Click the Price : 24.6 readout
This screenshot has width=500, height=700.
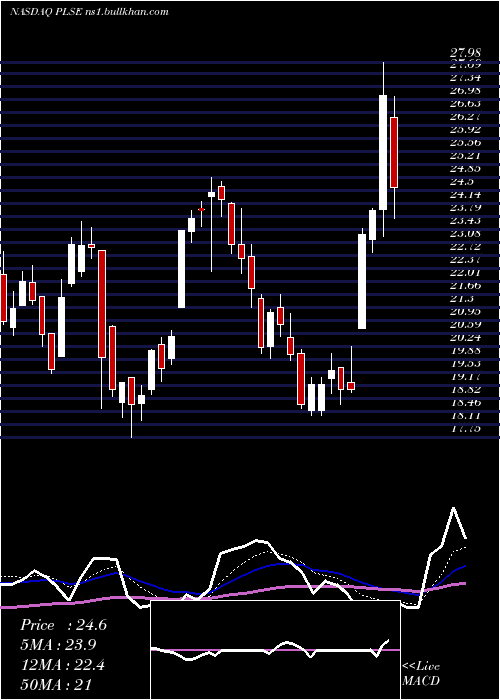click(63, 625)
